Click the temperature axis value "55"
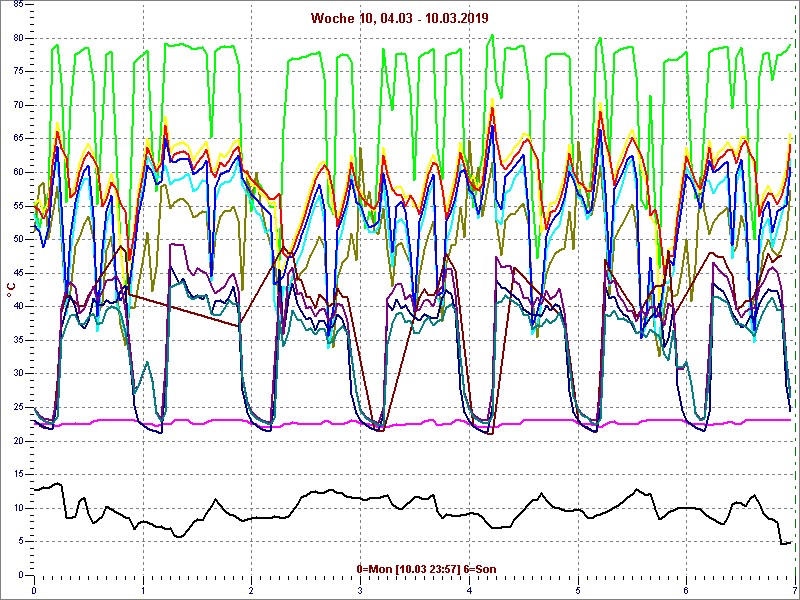 point(17,206)
